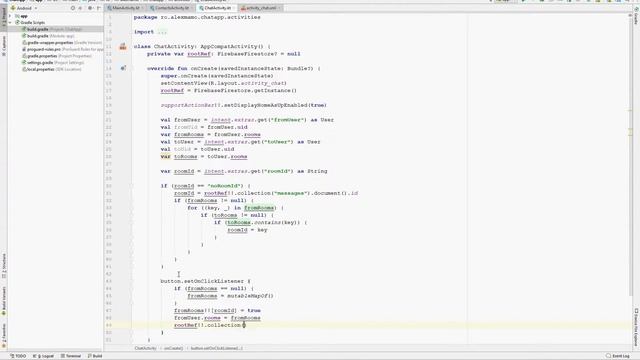Close the ChatActivity.kt tab

pyautogui.click(x=234, y=8)
